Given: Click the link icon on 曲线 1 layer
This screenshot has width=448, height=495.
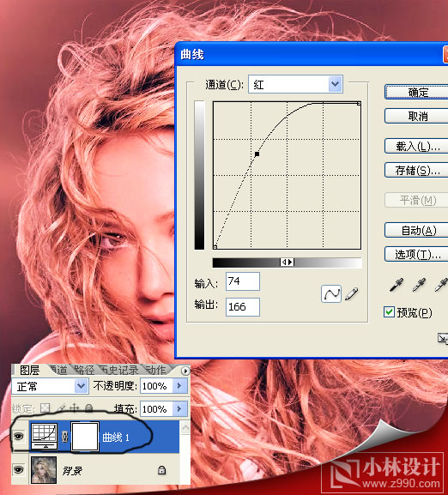Looking at the screenshot, I should pos(64,437).
